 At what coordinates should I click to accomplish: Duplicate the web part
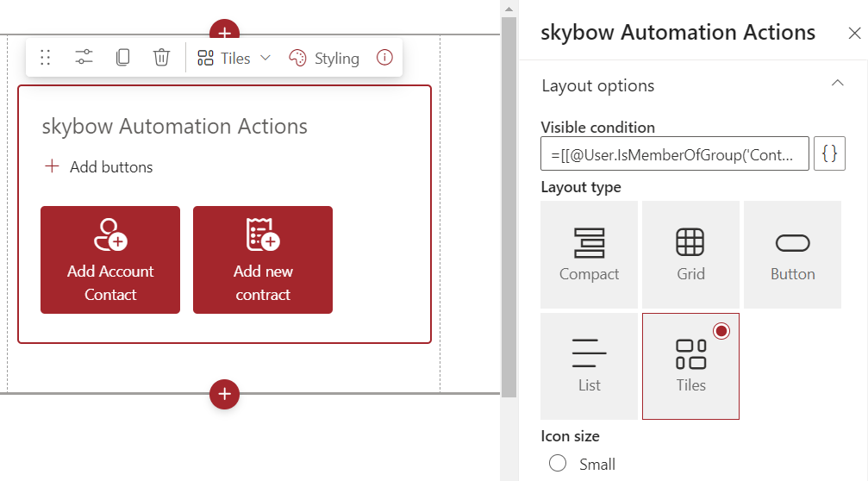(x=123, y=58)
